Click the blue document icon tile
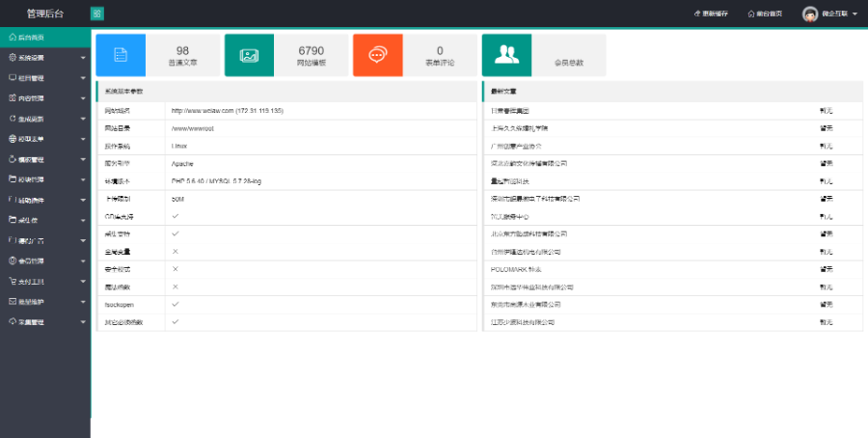Image resolution: width=868 pixels, height=438 pixels. pos(121,55)
